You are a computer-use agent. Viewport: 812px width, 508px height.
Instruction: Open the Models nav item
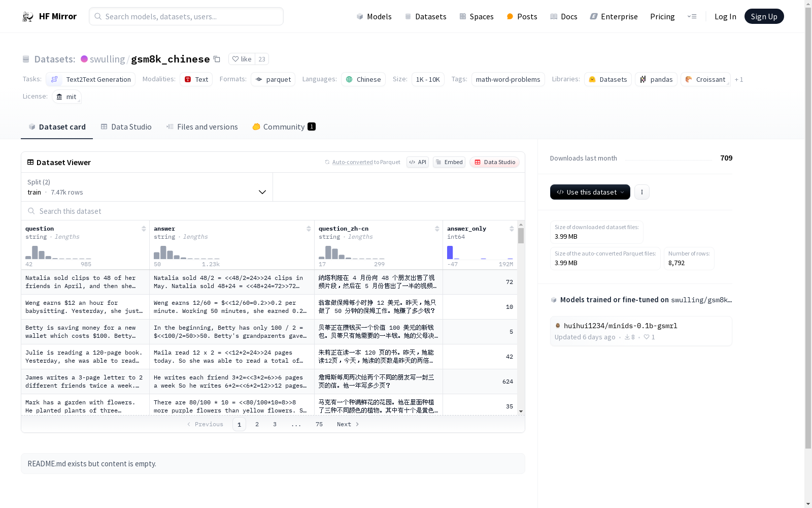tap(374, 16)
